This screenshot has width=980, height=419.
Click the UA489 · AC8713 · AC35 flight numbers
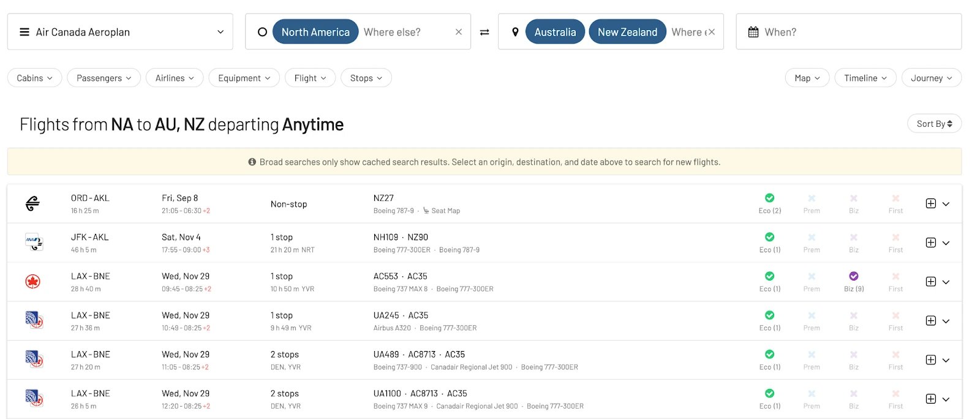click(x=419, y=354)
